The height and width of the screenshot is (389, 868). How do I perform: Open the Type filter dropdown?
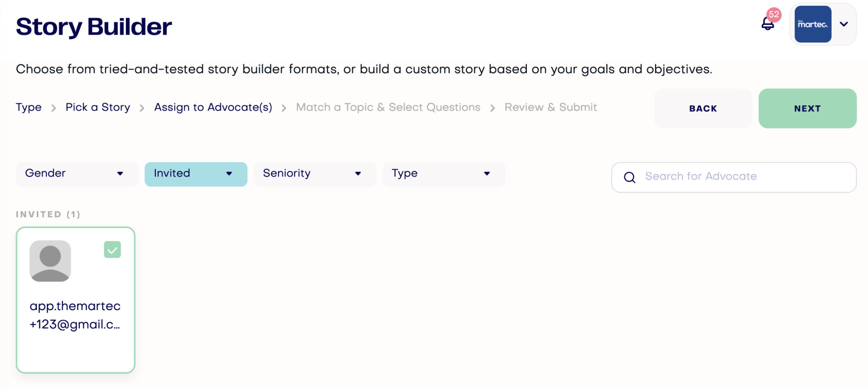pyautogui.click(x=444, y=174)
